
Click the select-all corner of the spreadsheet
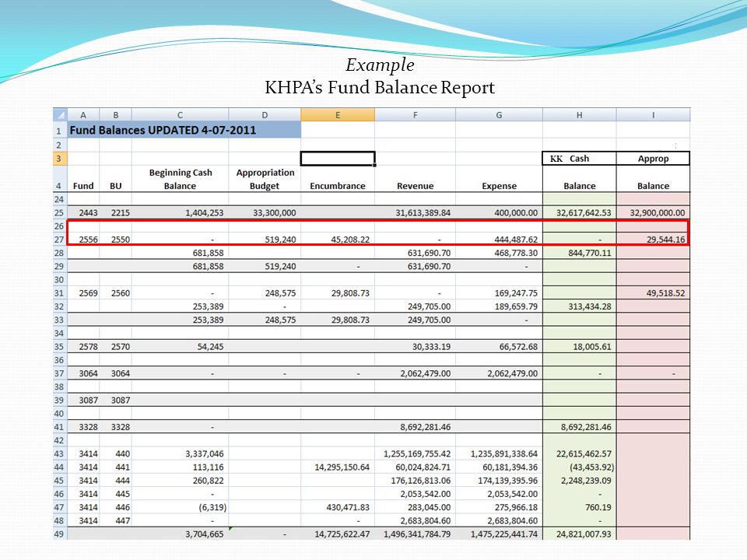pos(60,115)
